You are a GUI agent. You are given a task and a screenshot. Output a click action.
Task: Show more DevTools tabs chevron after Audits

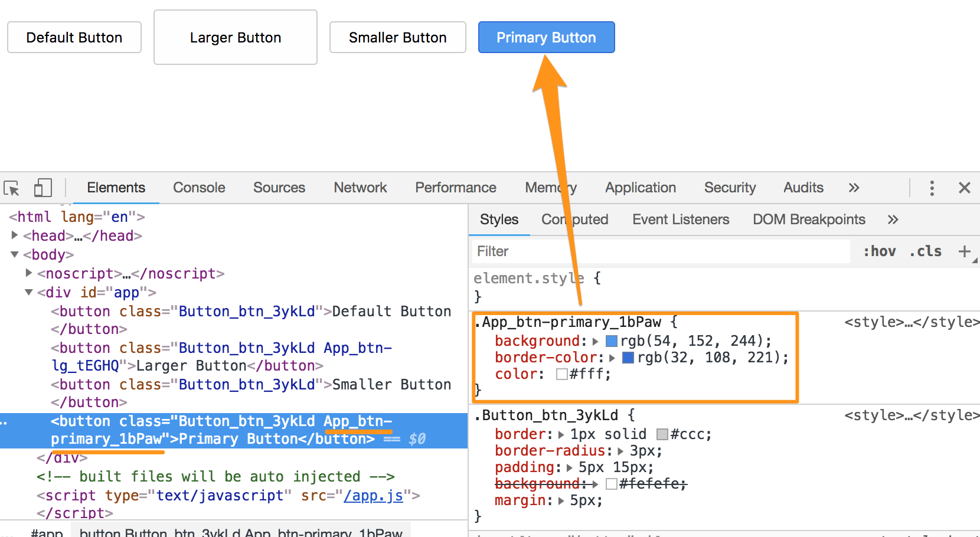pyautogui.click(x=854, y=188)
